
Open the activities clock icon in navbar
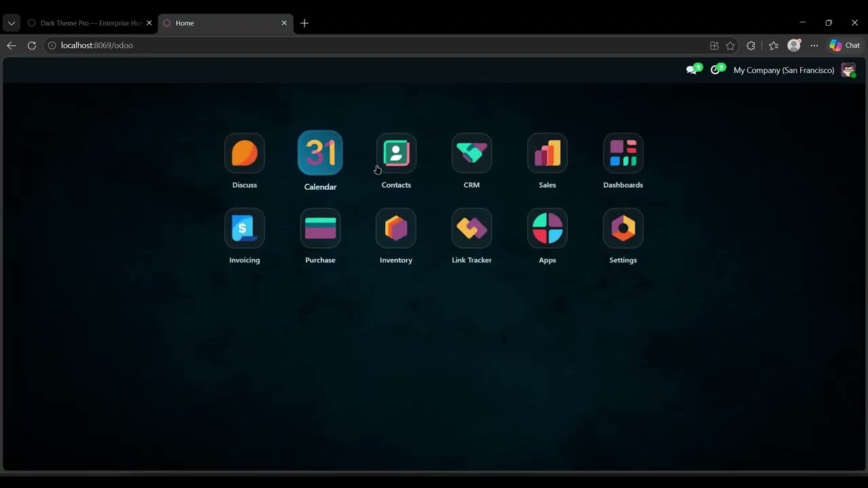(x=717, y=70)
